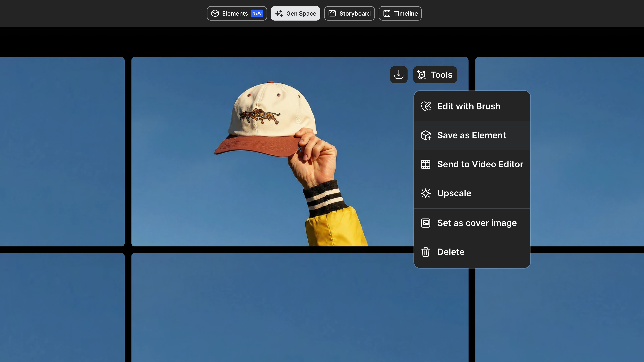The image size is (644, 362).
Task: Select Save as Element option
Action: pos(471,135)
